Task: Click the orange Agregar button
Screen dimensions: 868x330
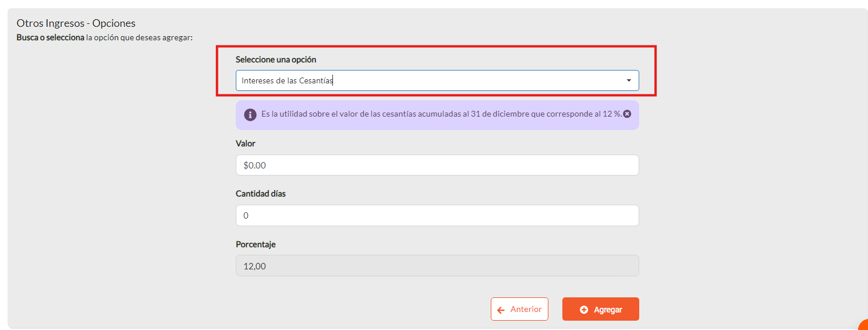Action: (601, 309)
